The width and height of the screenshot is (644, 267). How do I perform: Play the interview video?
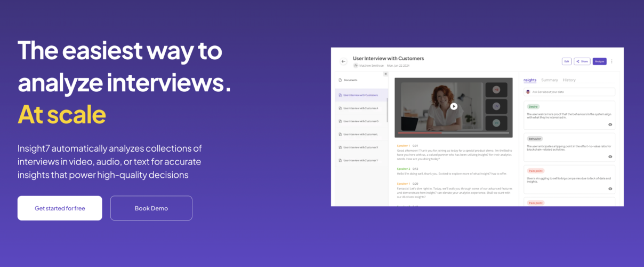(x=454, y=106)
